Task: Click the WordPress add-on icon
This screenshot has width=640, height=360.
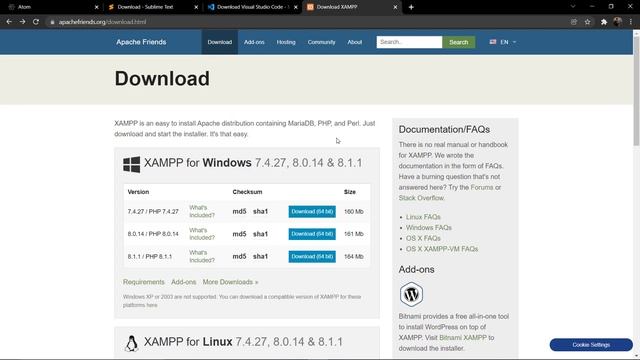Action: [x=411, y=294]
